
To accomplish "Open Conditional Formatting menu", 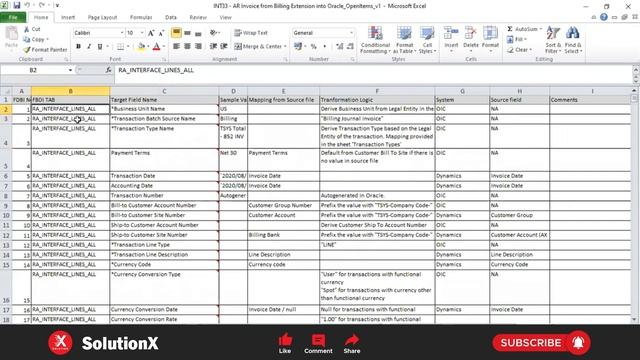I will point(375,40).
